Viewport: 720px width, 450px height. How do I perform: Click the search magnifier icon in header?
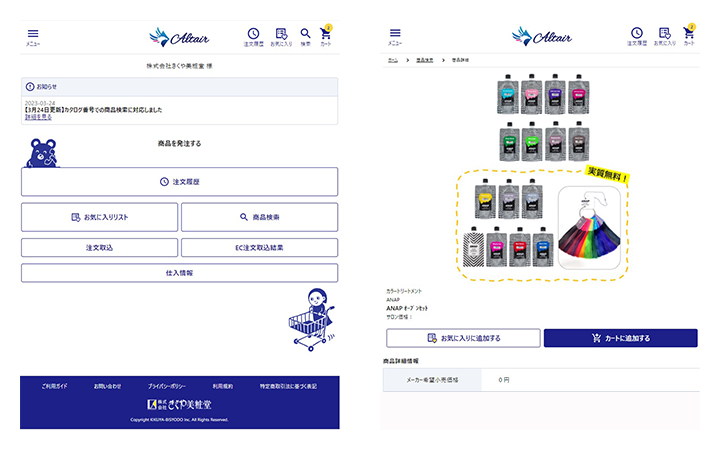point(305,36)
